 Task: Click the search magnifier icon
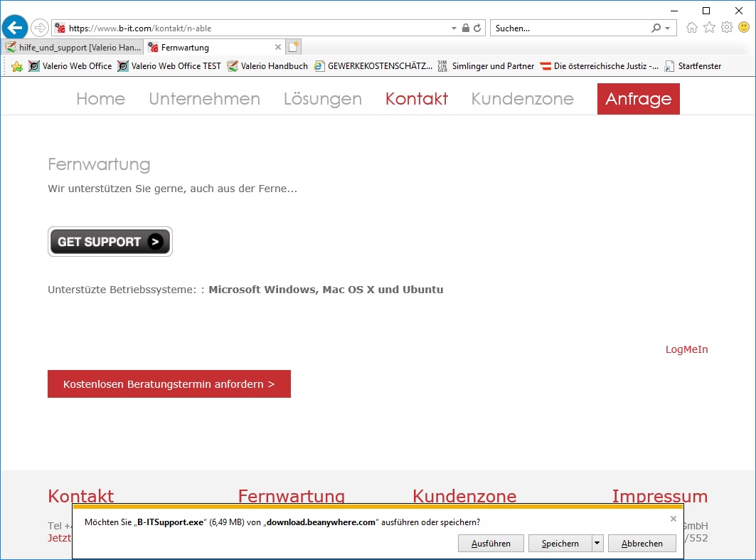coord(656,28)
